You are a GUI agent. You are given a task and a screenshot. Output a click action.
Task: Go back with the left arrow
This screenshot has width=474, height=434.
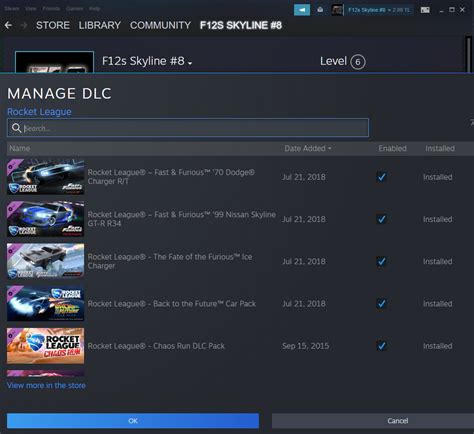tap(8, 25)
